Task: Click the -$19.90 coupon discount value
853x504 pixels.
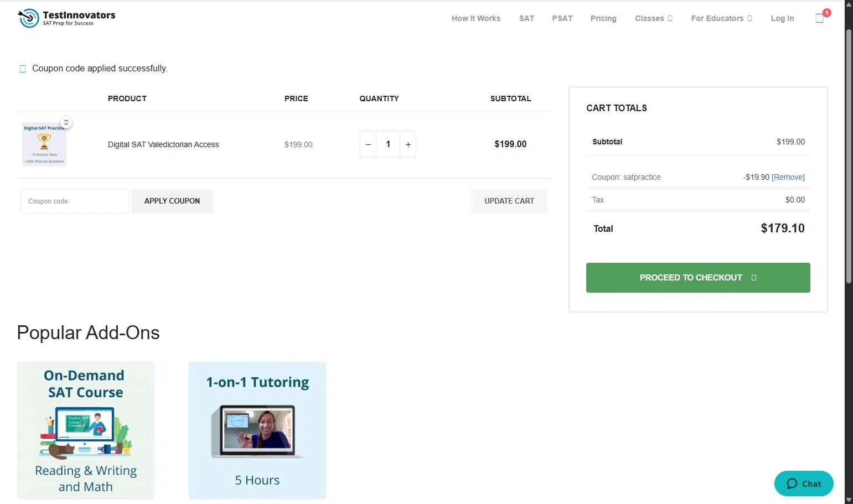Action: click(x=756, y=177)
